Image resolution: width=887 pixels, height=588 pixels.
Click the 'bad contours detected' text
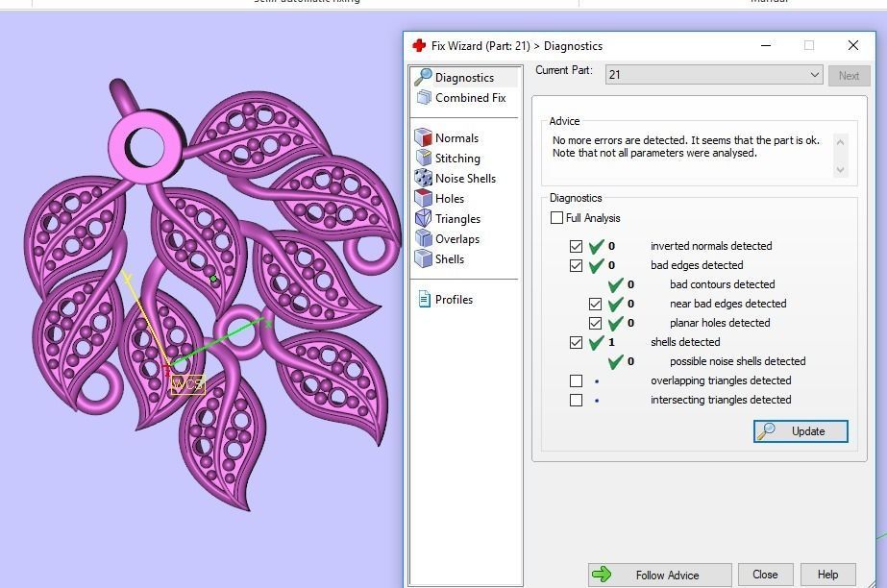pos(723,284)
